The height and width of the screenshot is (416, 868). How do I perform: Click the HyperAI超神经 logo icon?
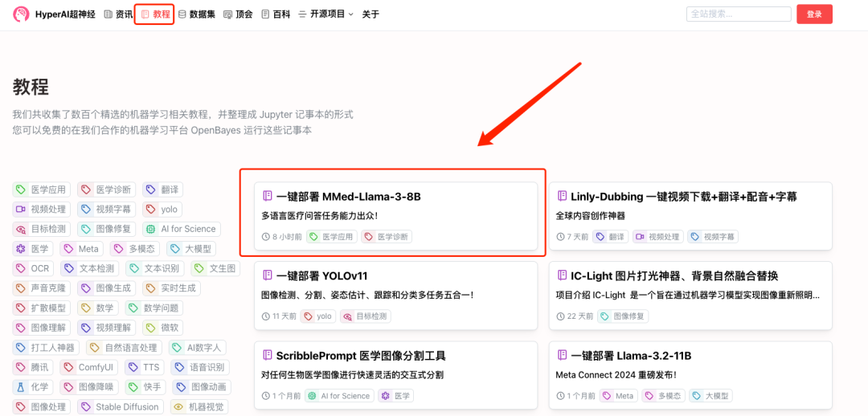[x=22, y=14]
